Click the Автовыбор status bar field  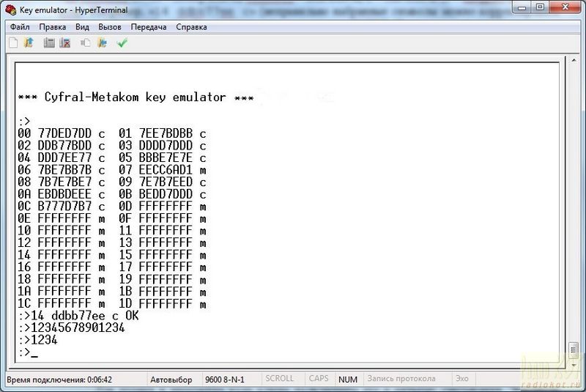coord(171,380)
